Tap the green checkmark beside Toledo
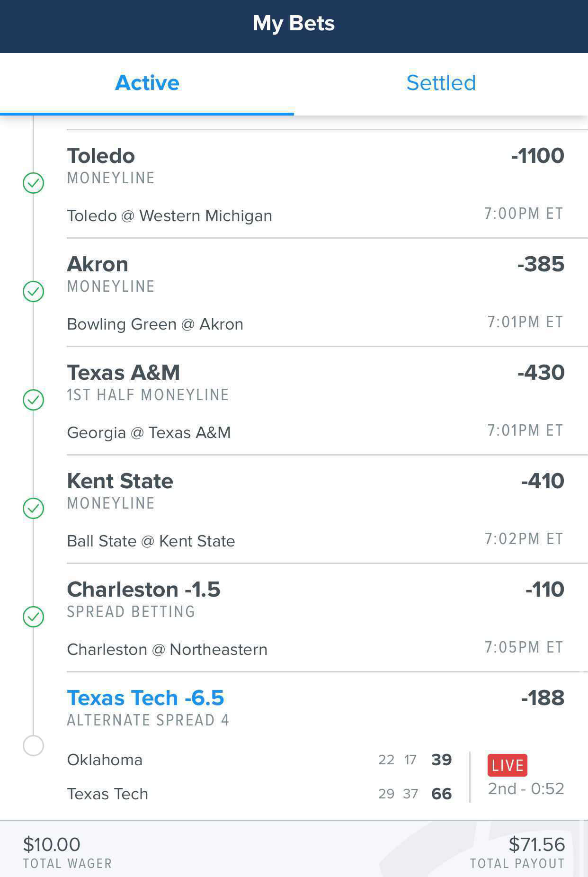Image resolution: width=588 pixels, height=877 pixels. click(x=34, y=183)
